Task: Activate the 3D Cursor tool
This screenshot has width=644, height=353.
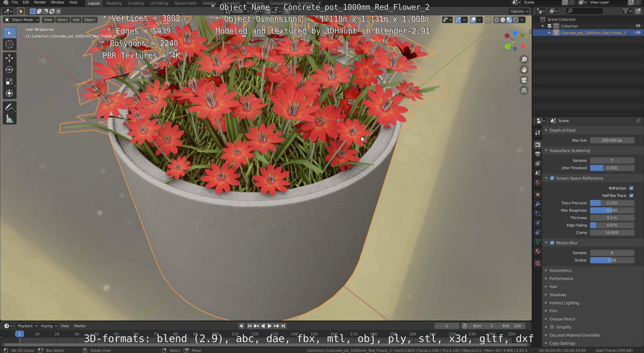Action: coord(9,44)
